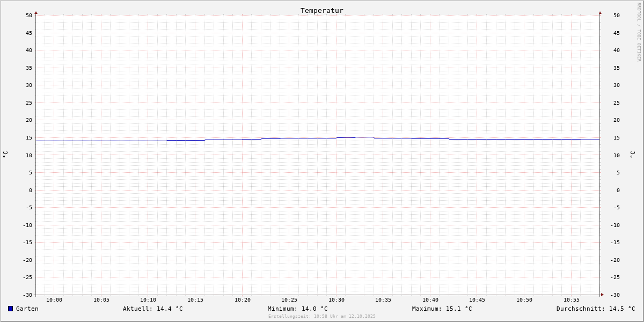Click the -5 label on the right axis
The height and width of the screenshot is (322, 644).
pyautogui.click(x=617, y=208)
